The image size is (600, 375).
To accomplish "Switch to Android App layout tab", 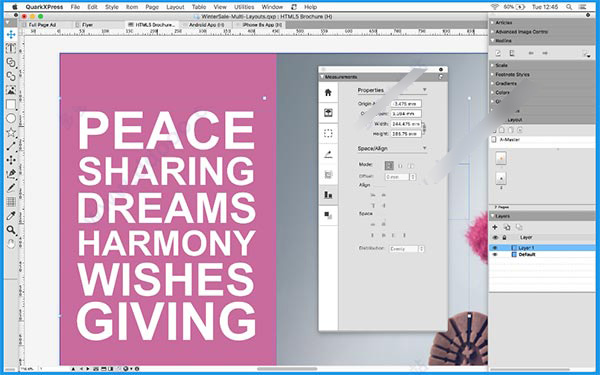I will click(x=206, y=24).
